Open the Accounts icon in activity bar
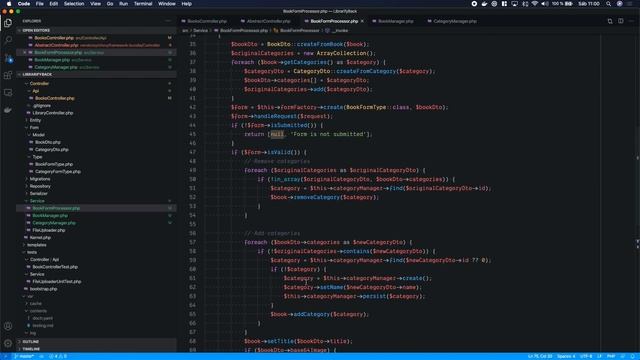 8,326
